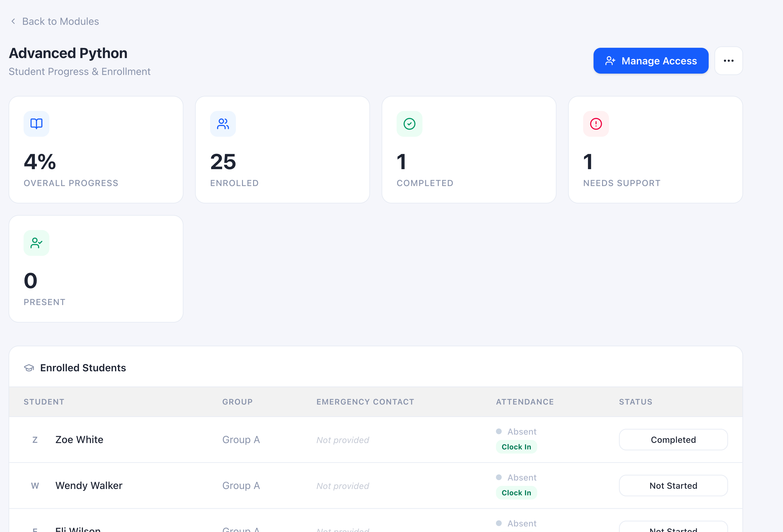Click the green check icon on Completed card
783x532 pixels.
[409, 124]
